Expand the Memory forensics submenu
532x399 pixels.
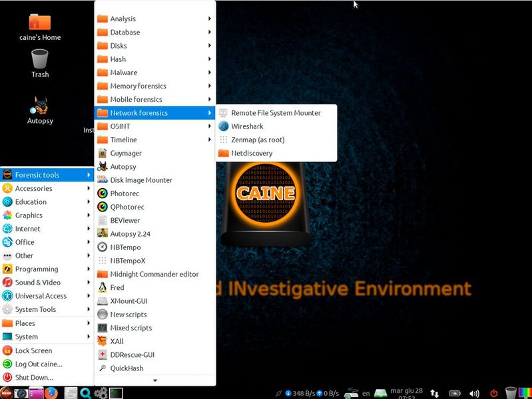[x=138, y=86]
